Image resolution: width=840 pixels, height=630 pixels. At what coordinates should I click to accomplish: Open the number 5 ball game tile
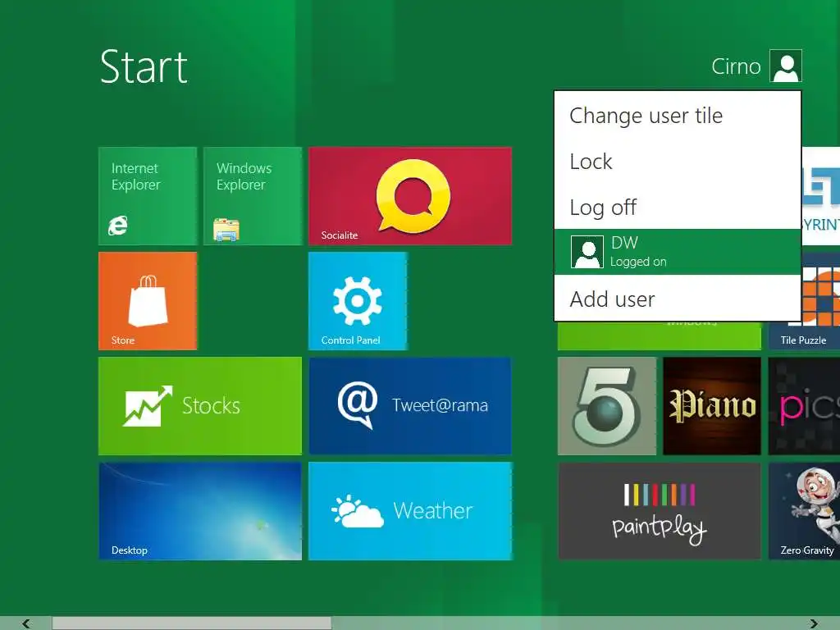pyautogui.click(x=607, y=406)
